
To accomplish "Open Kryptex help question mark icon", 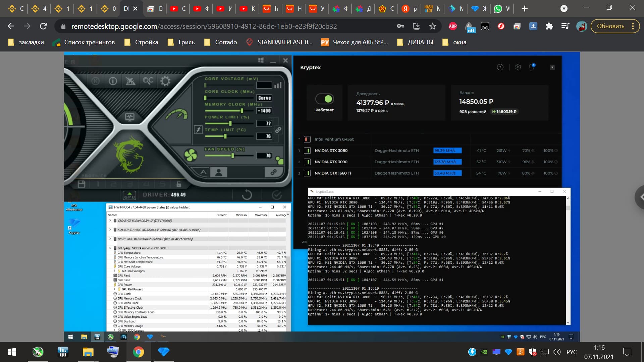I will coord(500,67).
